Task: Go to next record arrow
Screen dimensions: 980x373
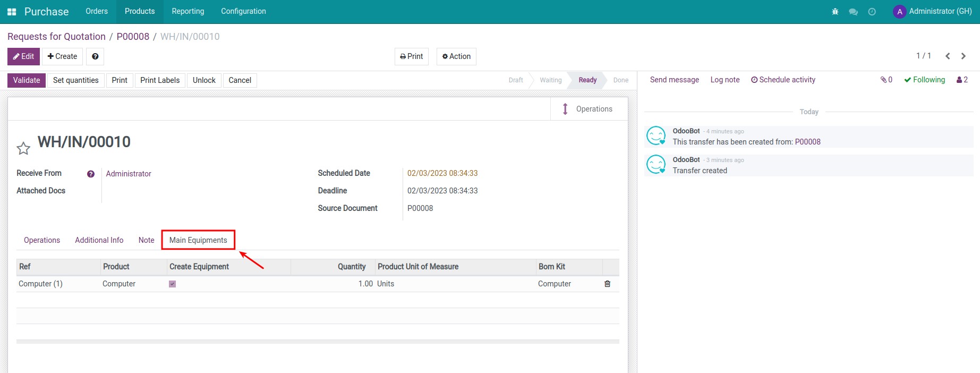Action: point(963,56)
